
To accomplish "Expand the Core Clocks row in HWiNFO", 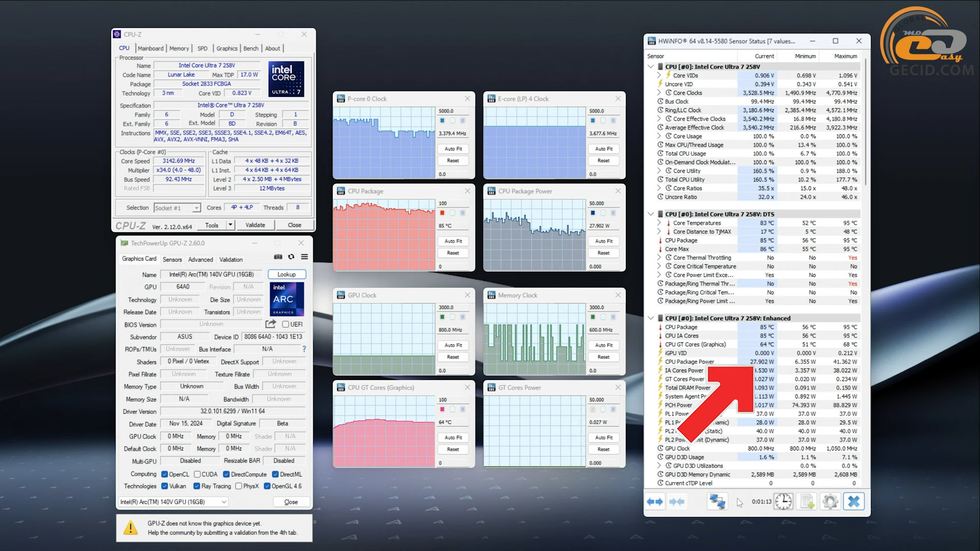I will pyautogui.click(x=659, y=92).
